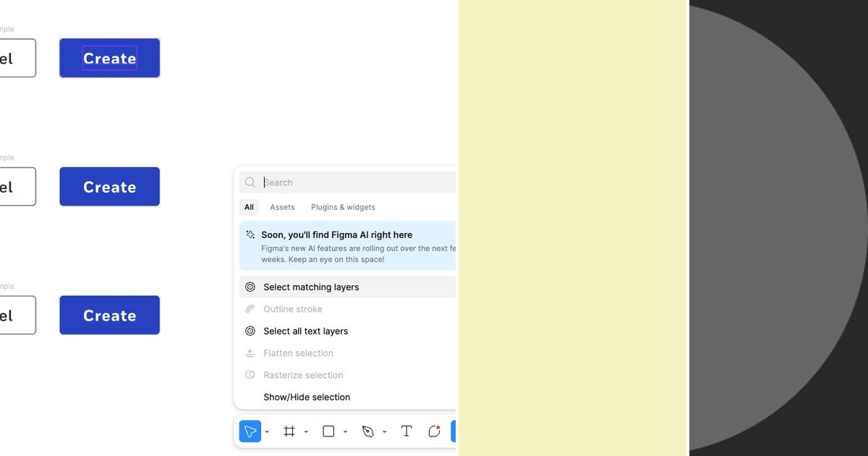This screenshot has width=868, height=456.
Task: Click the top Create button
Action: click(x=109, y=58)
